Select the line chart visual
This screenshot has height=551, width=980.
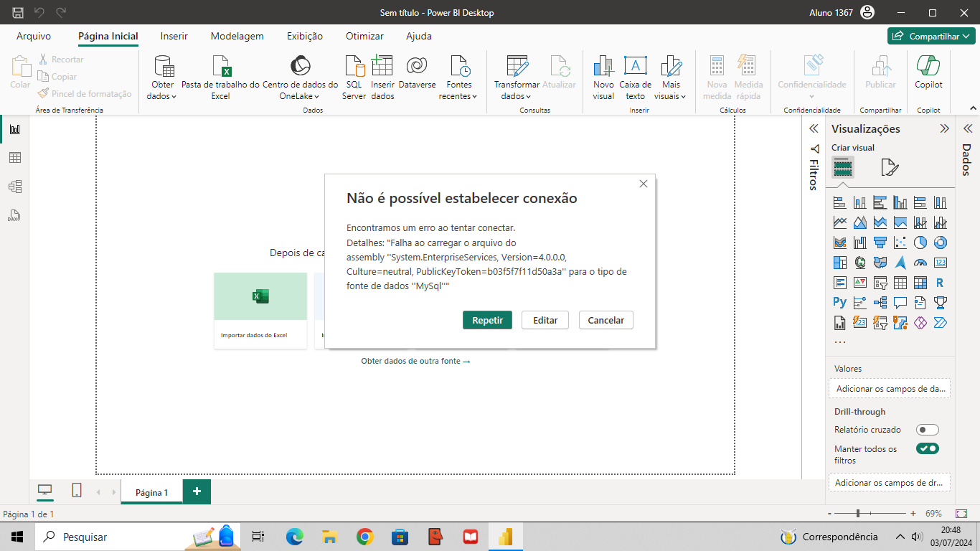coord(840,222)
